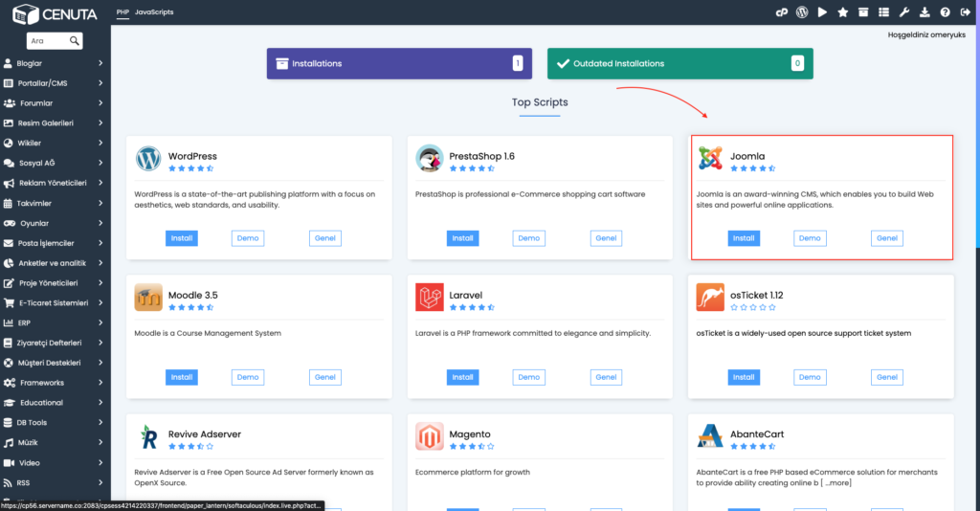Expand the Portallar/CMS category
This screenshot has width=980, height=511.
[x=55, y=83]
